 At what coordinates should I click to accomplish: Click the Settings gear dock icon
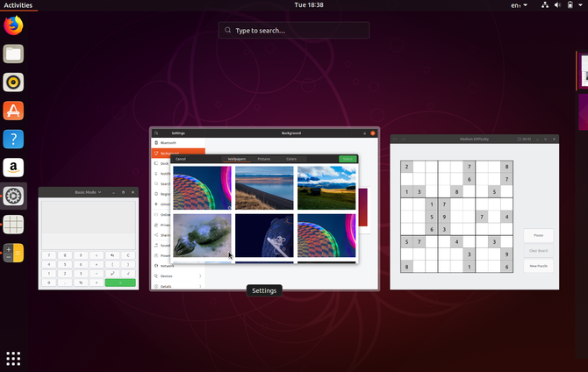point(13,196)
